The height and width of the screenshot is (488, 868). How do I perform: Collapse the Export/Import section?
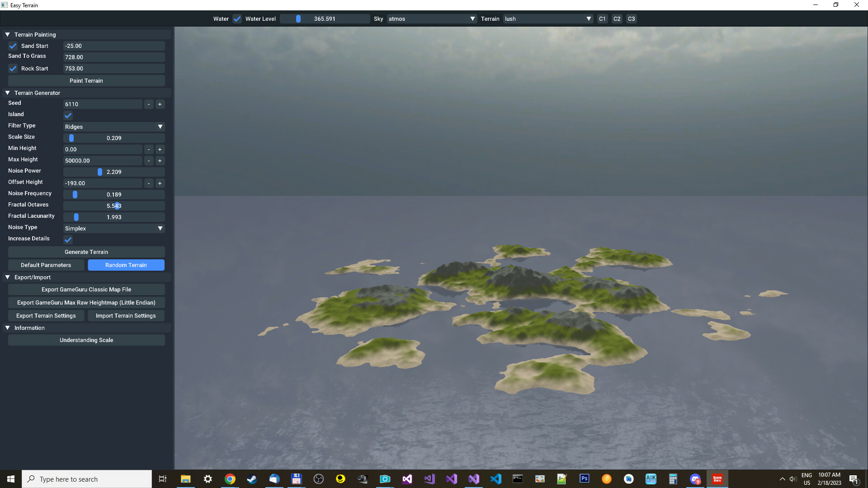(x=7, y=277)
